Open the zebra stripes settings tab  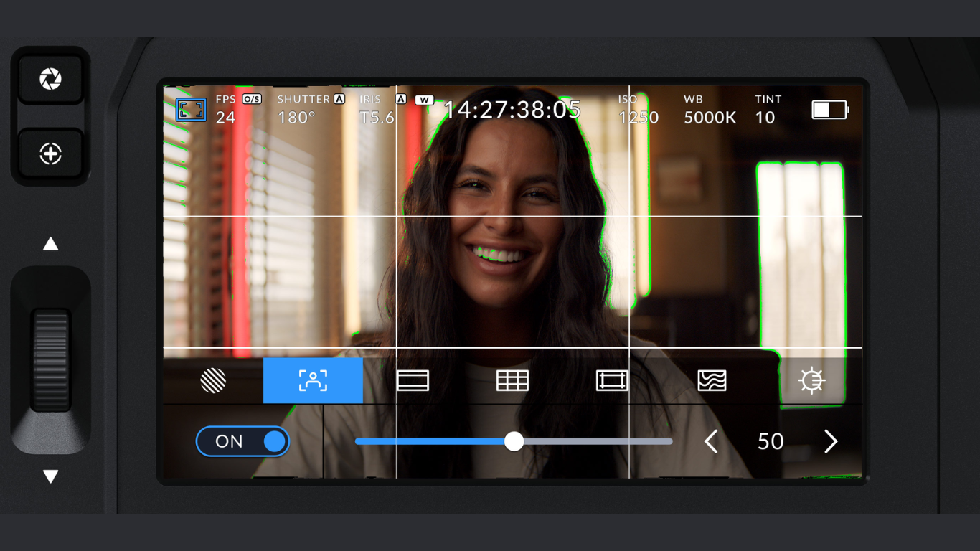coord(213,381)
